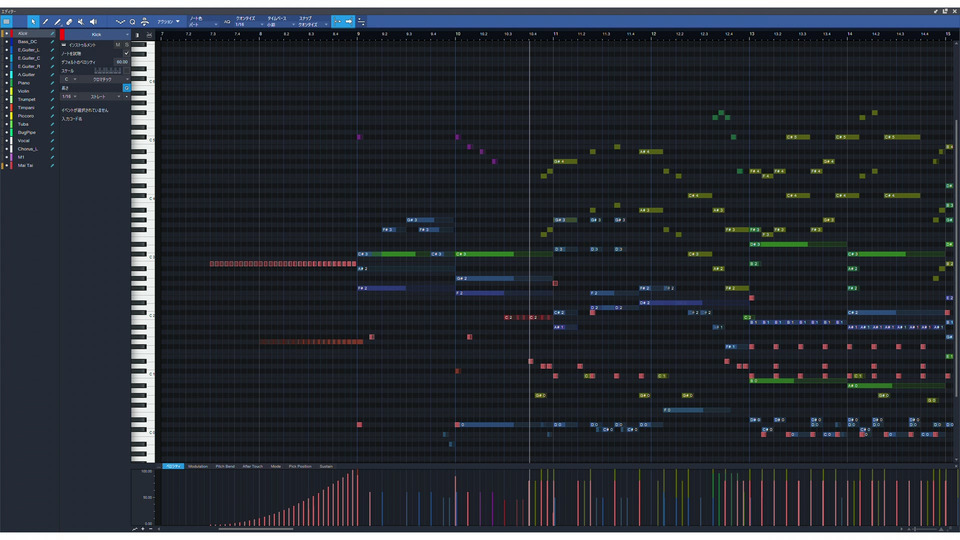Click the drum view icon beside the keyboard icon
The width and height of the screenshot is (960, 540).
pyautogui.click(x=149, y=35)
